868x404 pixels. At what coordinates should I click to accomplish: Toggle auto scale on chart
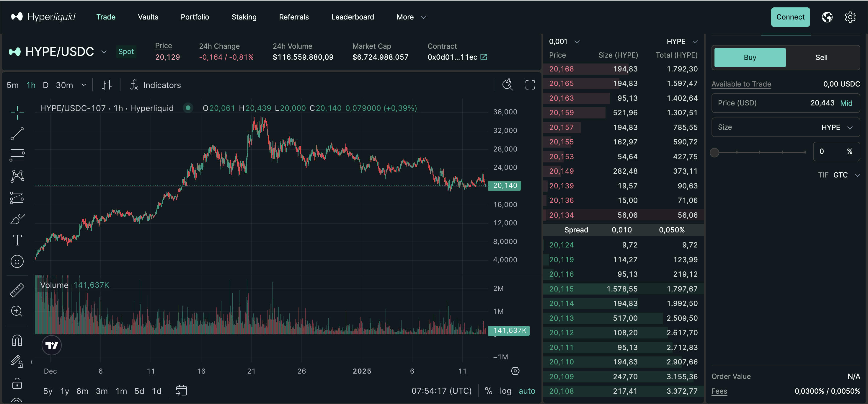click(x=527, y=391)
